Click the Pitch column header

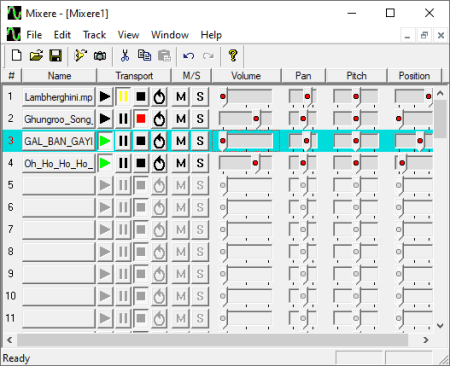[x=356, y=76]
